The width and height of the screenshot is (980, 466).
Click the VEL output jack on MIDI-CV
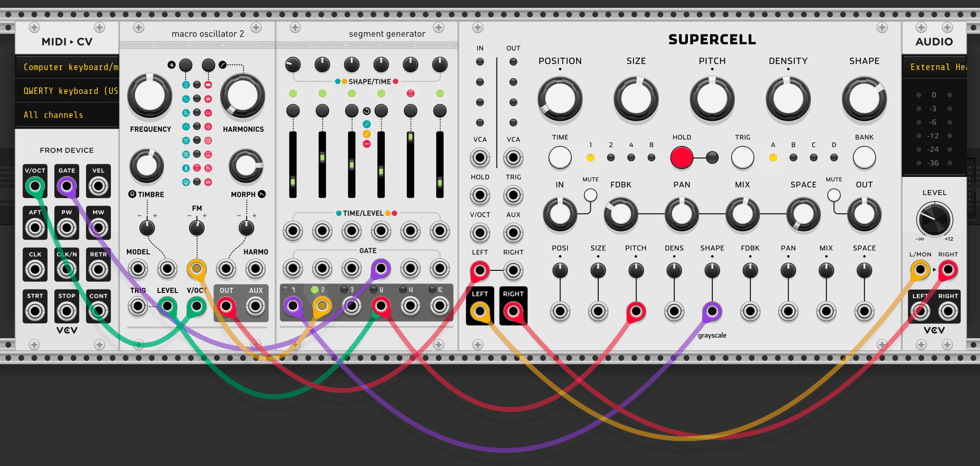(98, 186)
